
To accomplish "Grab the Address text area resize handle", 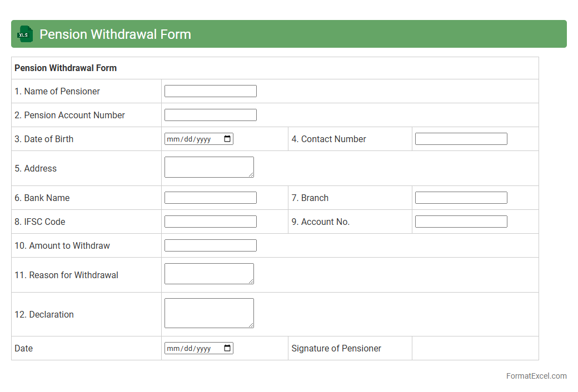I will [251, 175].
